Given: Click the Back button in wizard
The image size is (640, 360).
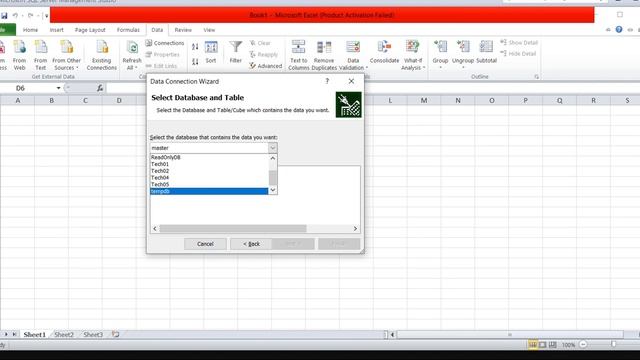Looking at the screenshot, I should 251,244.
